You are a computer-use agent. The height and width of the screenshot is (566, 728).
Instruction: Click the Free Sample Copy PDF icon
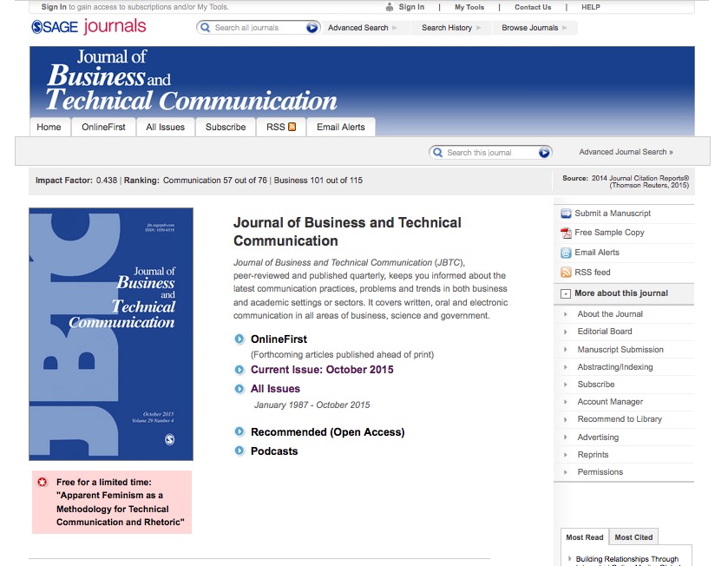(566, 233)
